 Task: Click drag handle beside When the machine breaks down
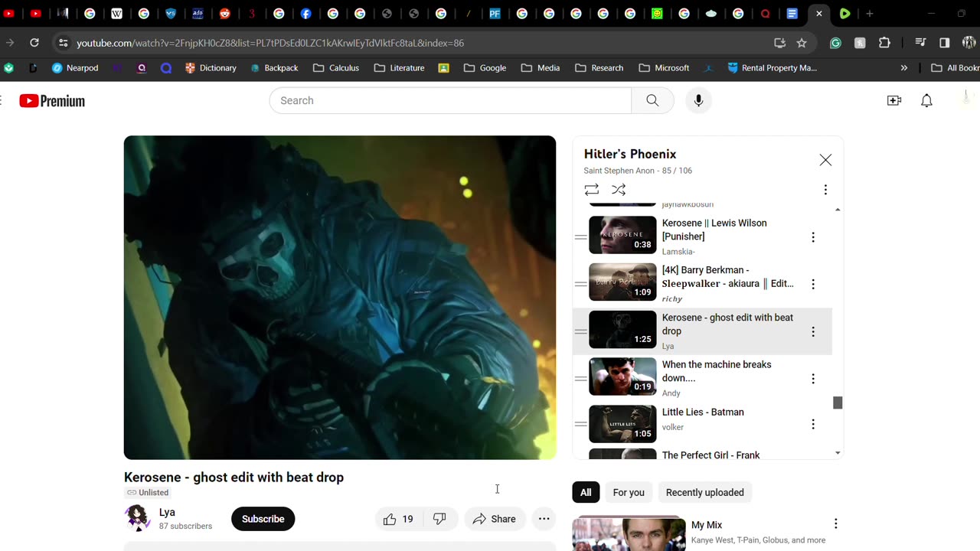[581, 379]
